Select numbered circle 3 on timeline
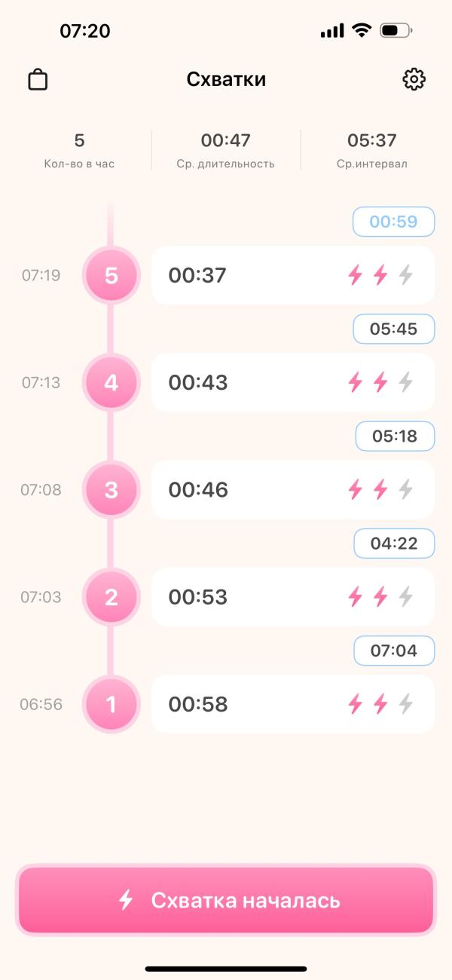Viewport: 452px width, 980px height. (x=111, y=490)
